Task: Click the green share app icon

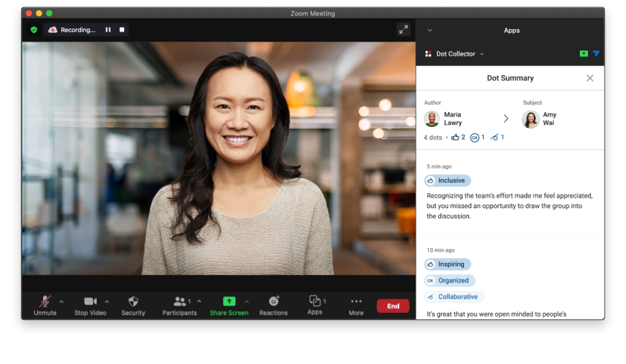Action: pos(584,53)
